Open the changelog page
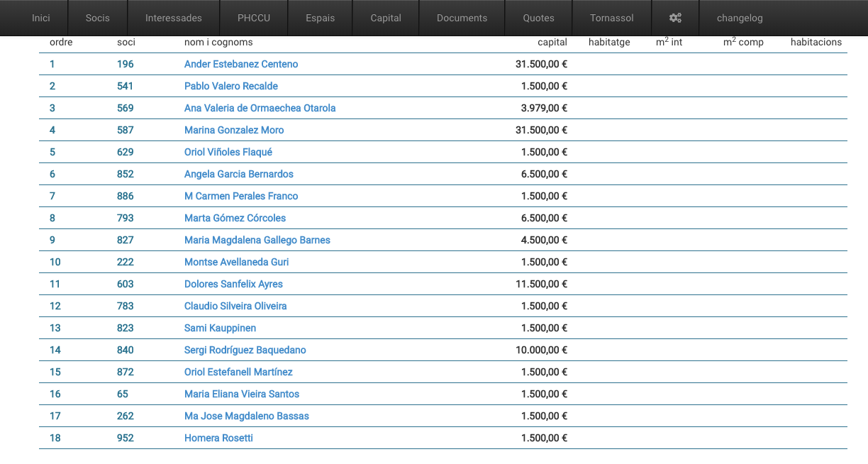The image size is (868, 464). pyautogui.click(x=740, y=18)
